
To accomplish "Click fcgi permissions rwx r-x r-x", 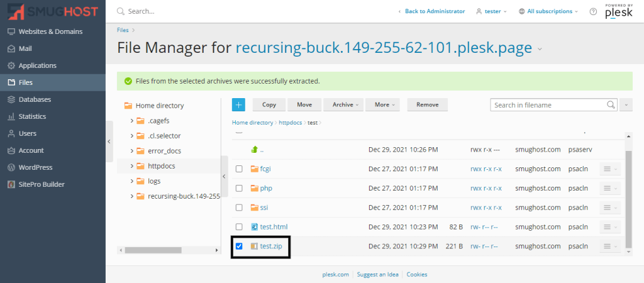I will 486,169.
